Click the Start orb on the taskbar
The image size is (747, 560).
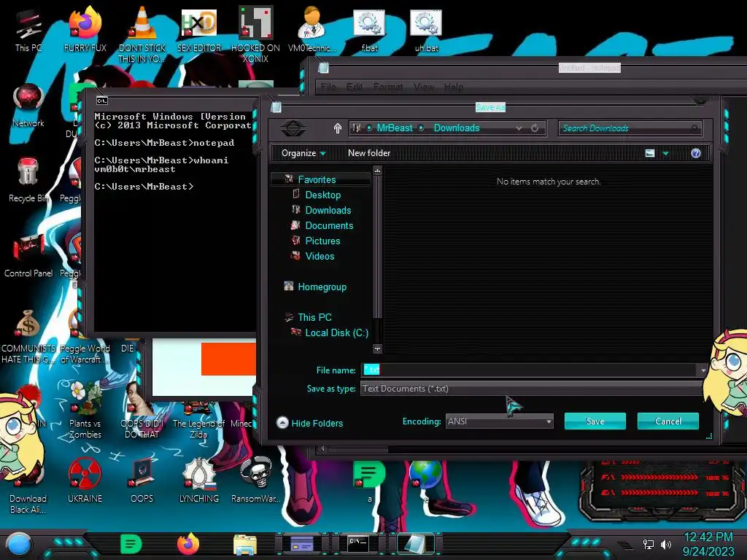point(19,545)
